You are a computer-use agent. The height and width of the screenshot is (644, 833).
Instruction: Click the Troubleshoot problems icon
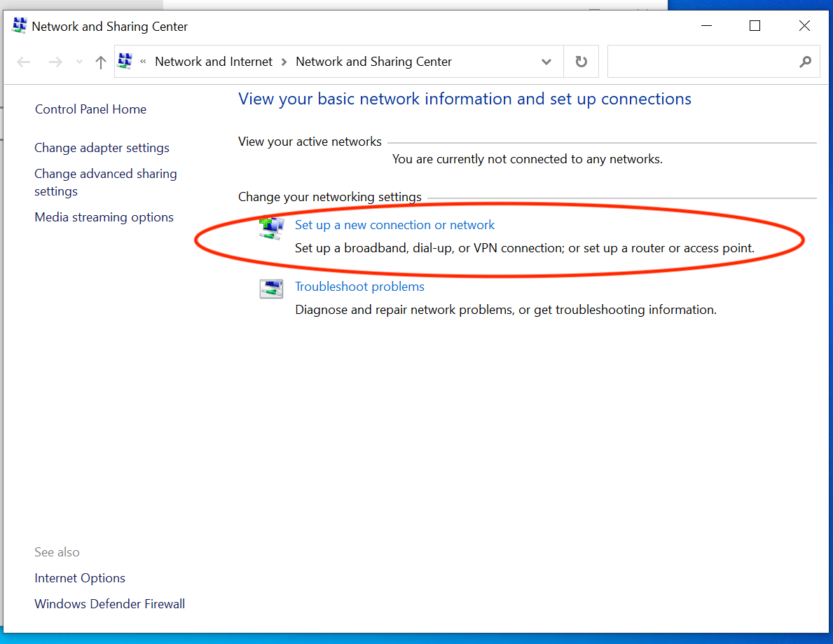[x=271, y=289]
